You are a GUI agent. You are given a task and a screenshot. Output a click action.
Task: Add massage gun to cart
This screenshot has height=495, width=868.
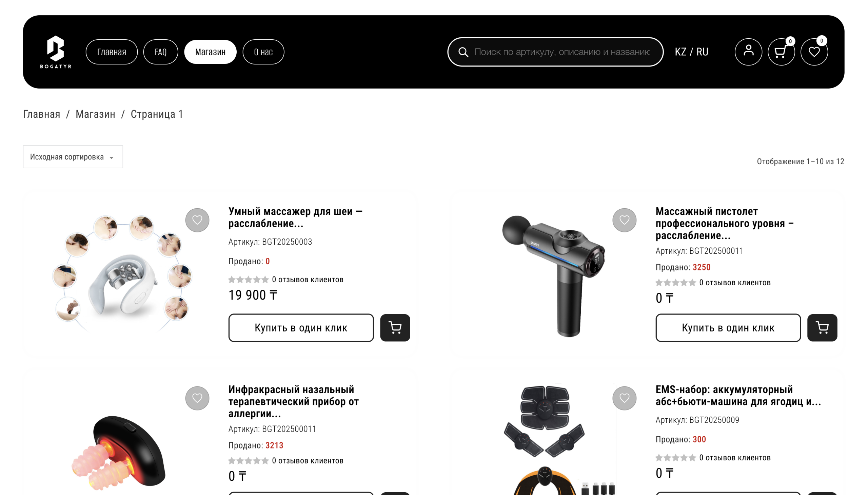pyautogui.click(x=822, y=328)
